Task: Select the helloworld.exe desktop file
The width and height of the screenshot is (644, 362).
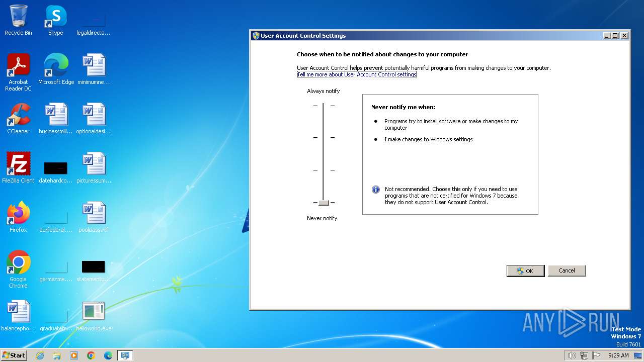Action: click(93, 316)
